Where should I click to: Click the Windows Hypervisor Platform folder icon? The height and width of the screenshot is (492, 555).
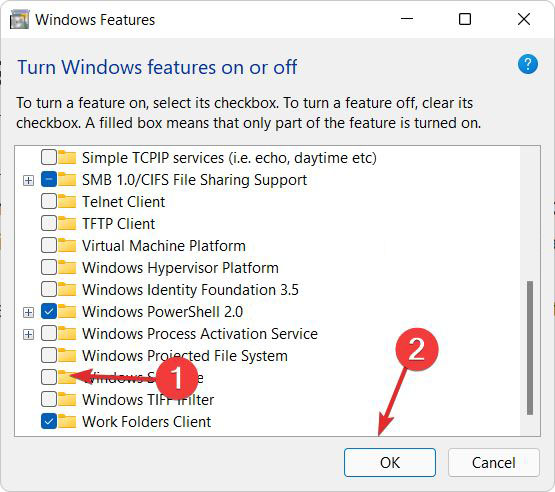coord(67,268)
